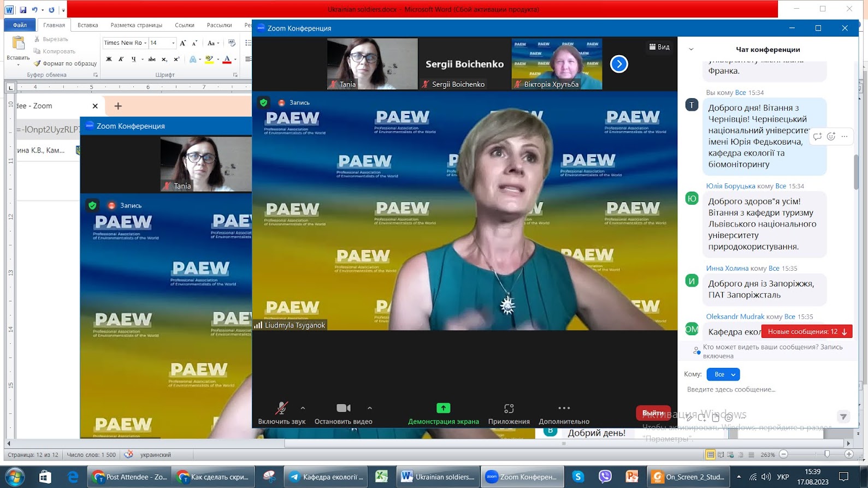This screenshot has height=488, width=868.
Task: Unmute with Включить звук microphone icon
Action: tap(281, 408)
